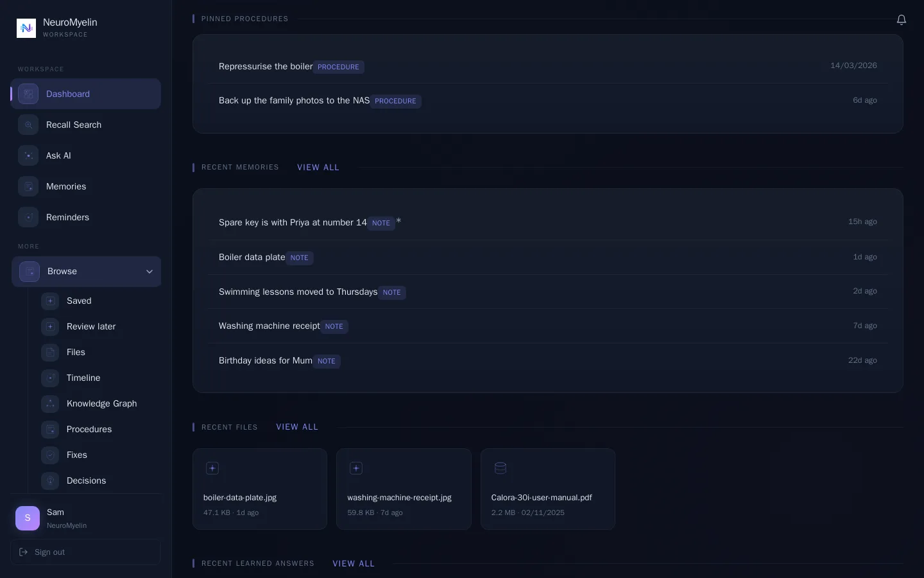
Task: Click the Saved submenu icon
Action: coord(50,301)
